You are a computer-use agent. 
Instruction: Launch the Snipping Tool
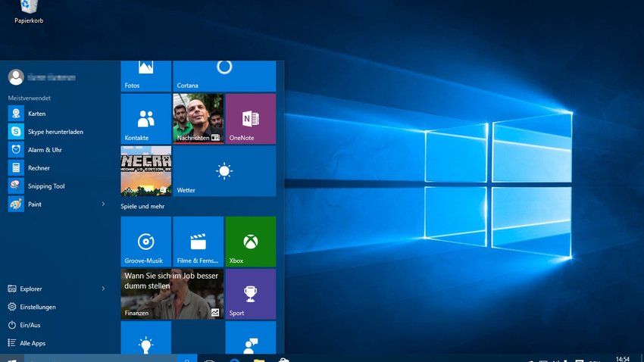[x=58, y=186]
